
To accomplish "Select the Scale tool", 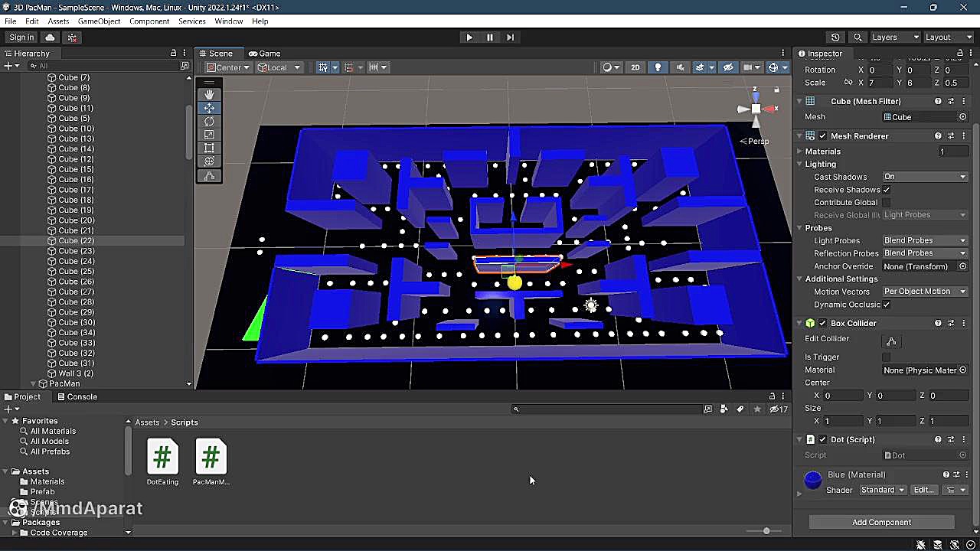I will point(209,135).
